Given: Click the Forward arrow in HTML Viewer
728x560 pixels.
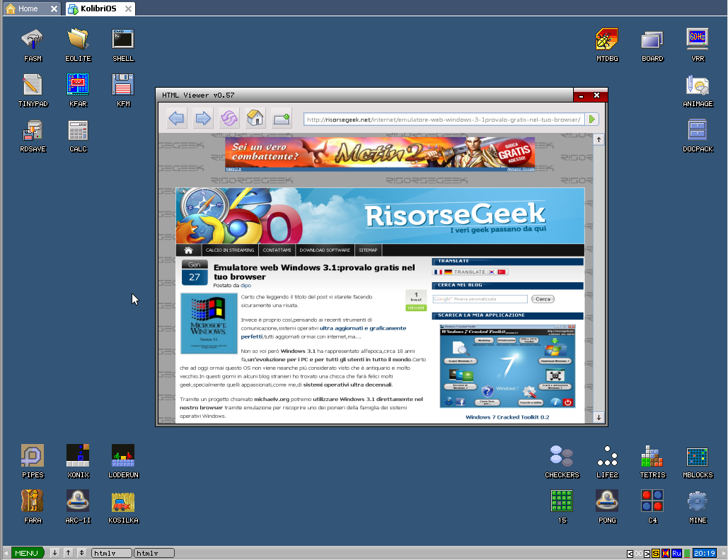Looking at the screenshot, I should [203, 119].
